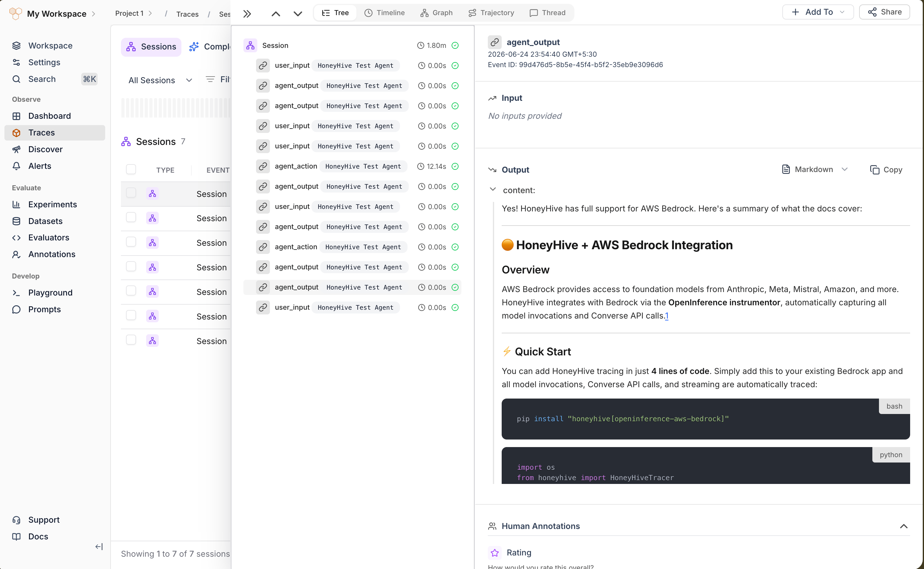This screenshot has height=569, width=924.
Task: Open Settings in the sidebar
Action: click(x=44, y=62)
